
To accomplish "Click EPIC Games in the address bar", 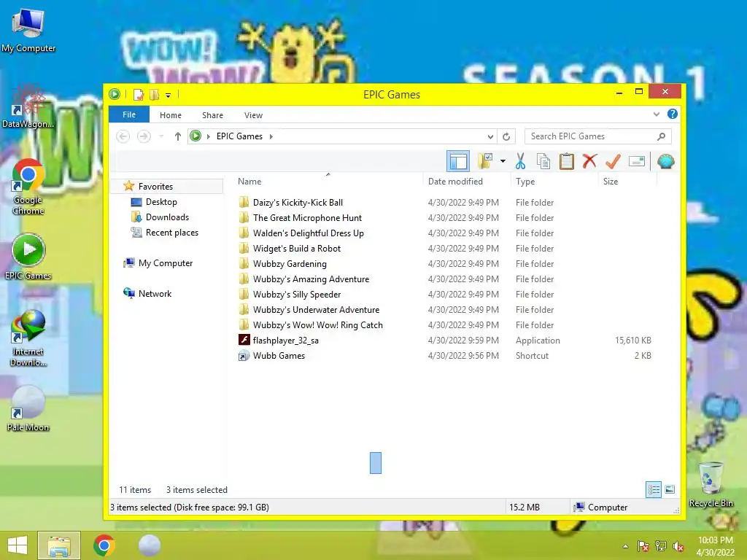I will (239, 136).
